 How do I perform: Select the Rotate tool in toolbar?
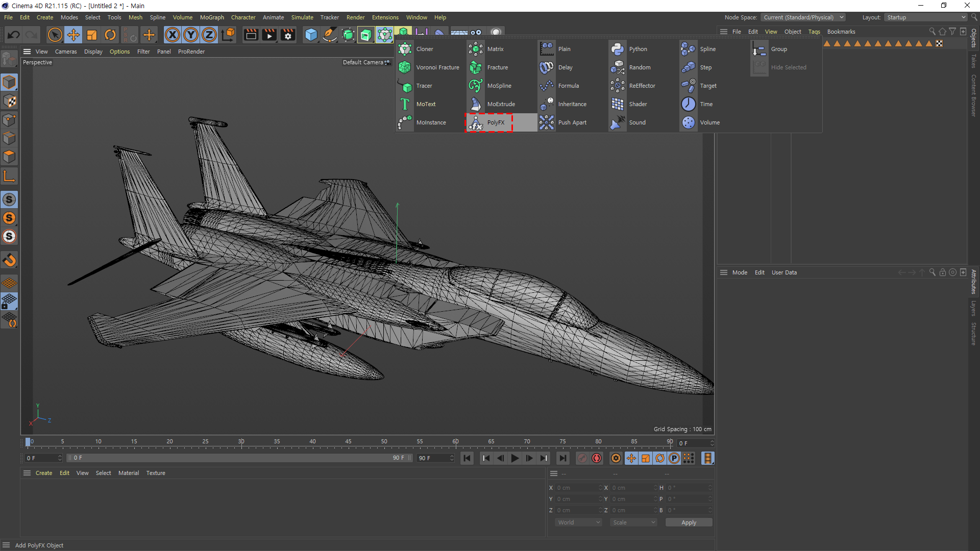tap(110, 35)
